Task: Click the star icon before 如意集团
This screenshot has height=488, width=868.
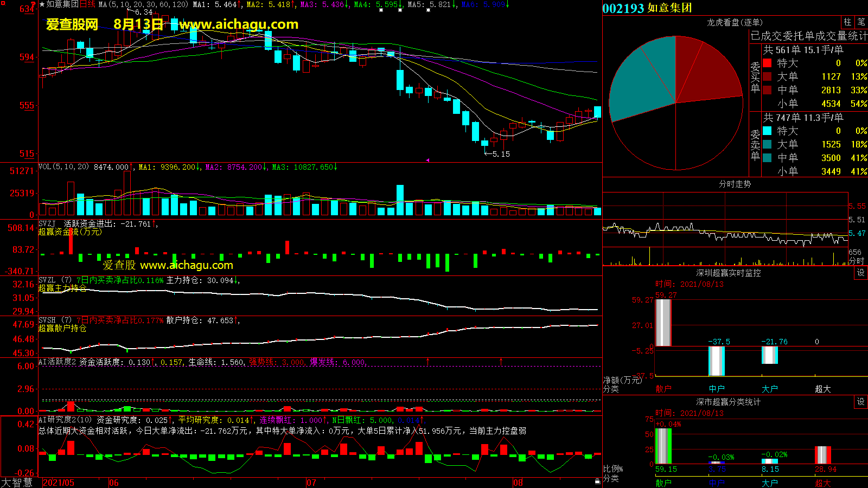Action: [x=42, y=4]
